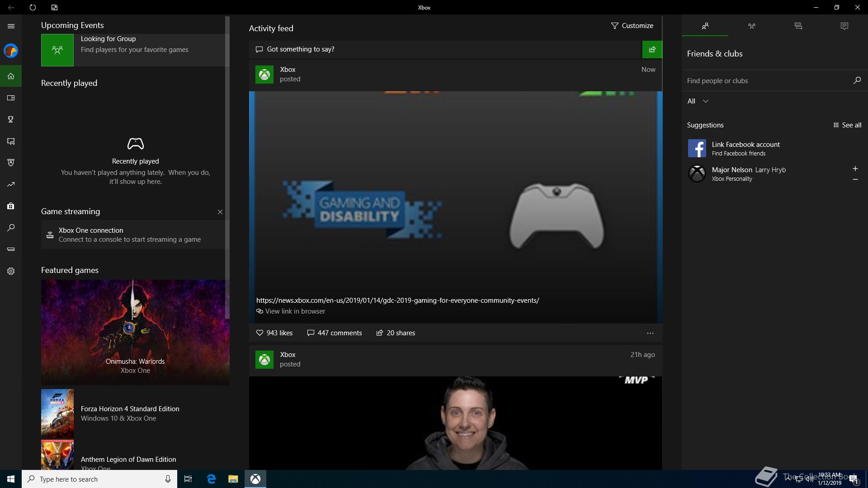Click the green share post button
Screen dimensions: 868x488
pos(652,49)
